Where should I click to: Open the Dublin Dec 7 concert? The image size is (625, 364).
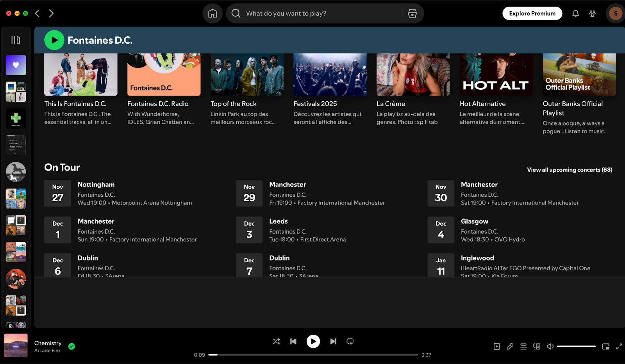click(x=327, y=265)
